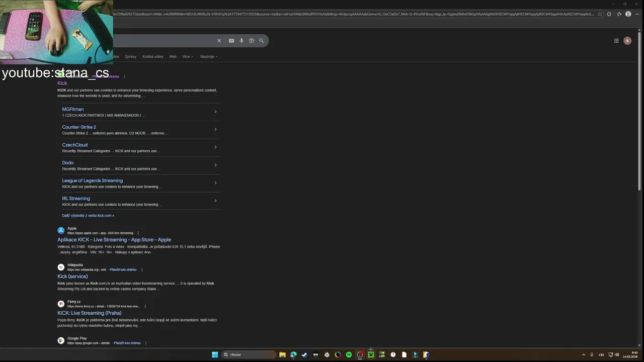Screen dimensions: 644x362
Task: Clear the Google search box with X
Action: click(x=219, y=41)
